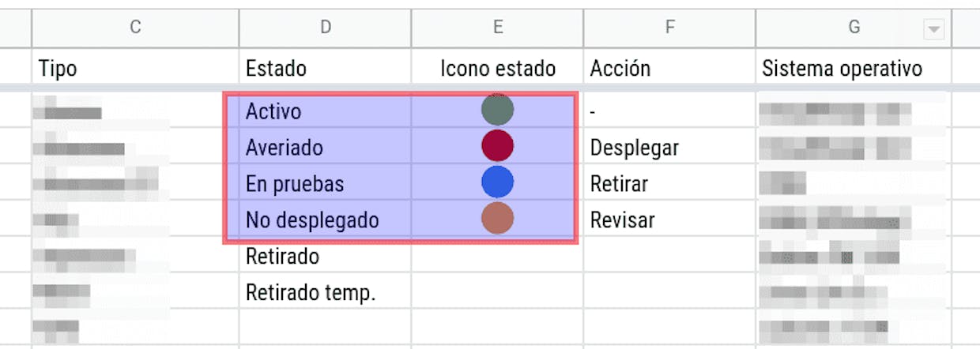Select column D header

[325, 28]
